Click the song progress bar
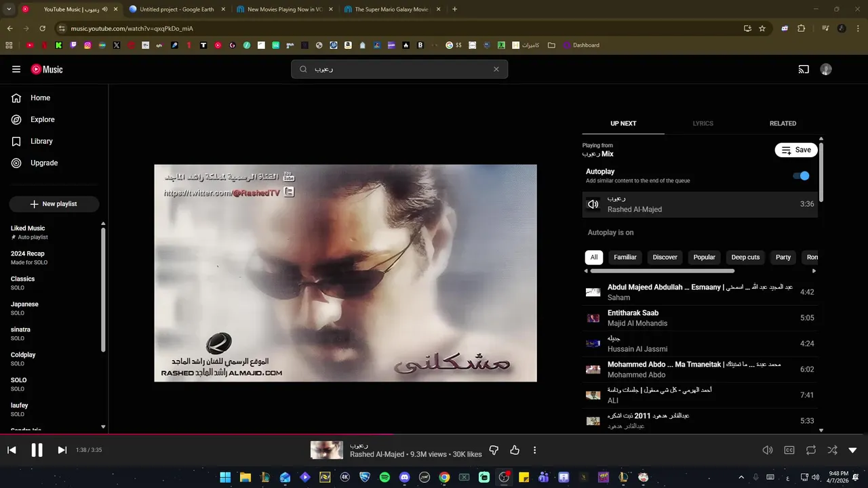This screenshot has width=868, height=488. pyautogui.click(x=434, y=434)
